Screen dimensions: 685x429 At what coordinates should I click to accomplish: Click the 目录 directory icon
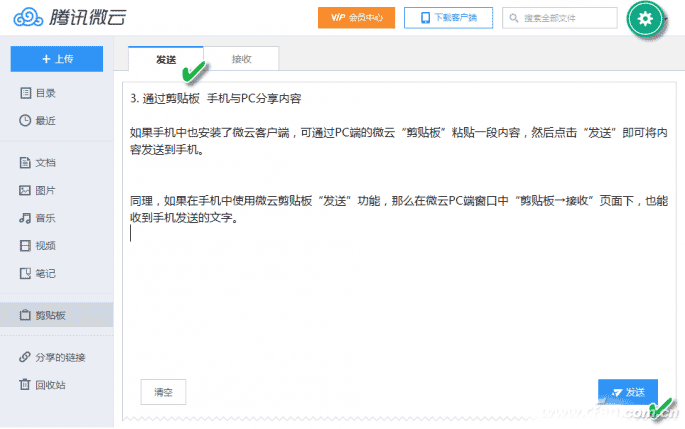point(25,93)
